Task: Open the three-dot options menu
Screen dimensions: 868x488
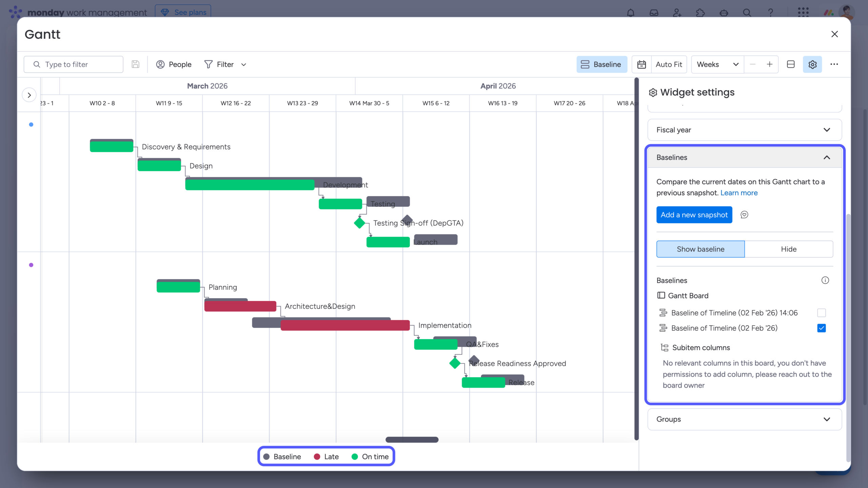Action: 834,64
